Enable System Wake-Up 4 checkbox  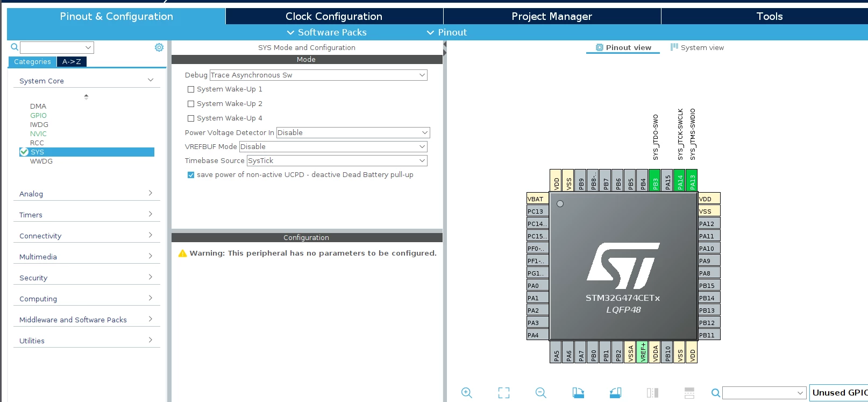191,118
